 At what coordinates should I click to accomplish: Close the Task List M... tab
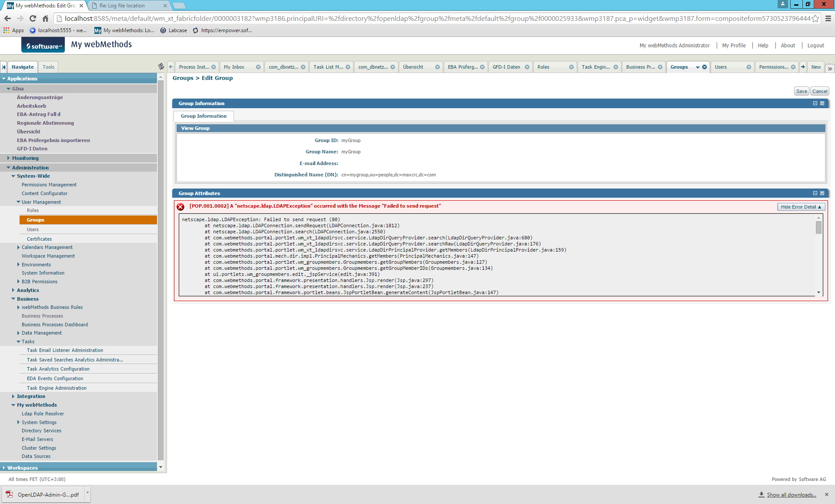(348, 67)
